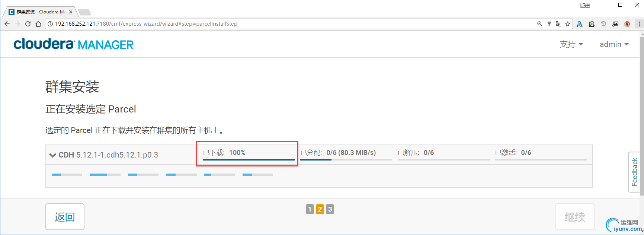Close the browser window
644x235 pixels.
[637, 5]
